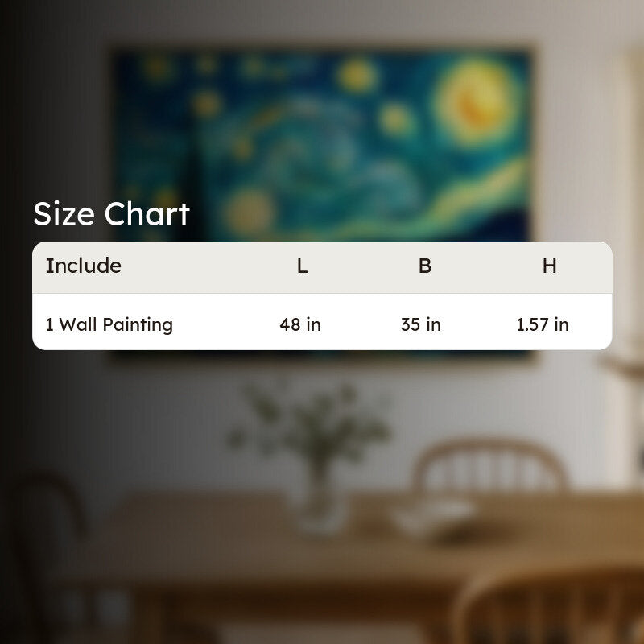Screen dimensions: 644x644
Task: Click the large yellow moon in painting
Action: [473, 101]
